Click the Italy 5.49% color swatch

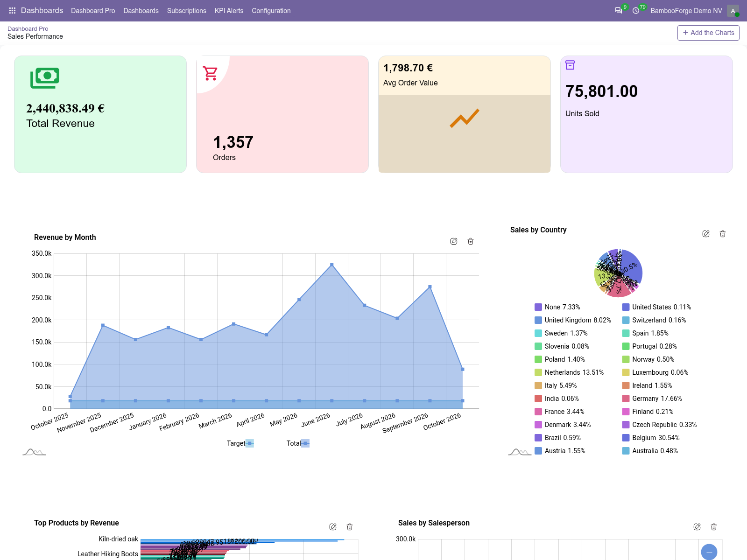[x=538, y=385]
